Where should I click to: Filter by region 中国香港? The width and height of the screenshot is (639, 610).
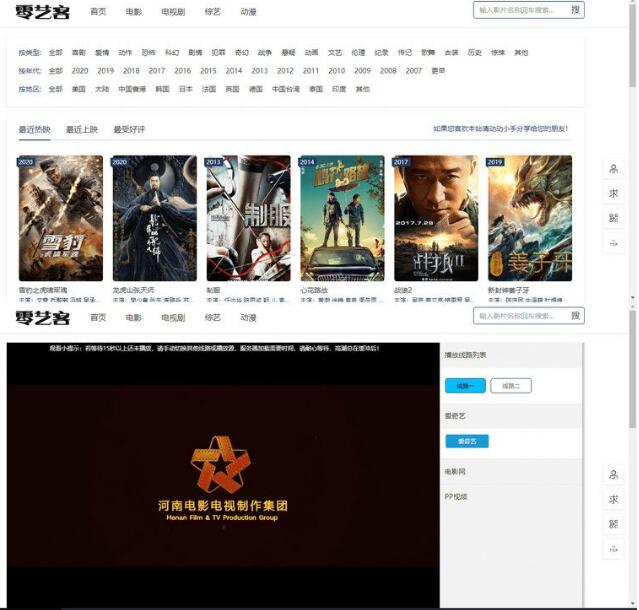pos(132,89)
